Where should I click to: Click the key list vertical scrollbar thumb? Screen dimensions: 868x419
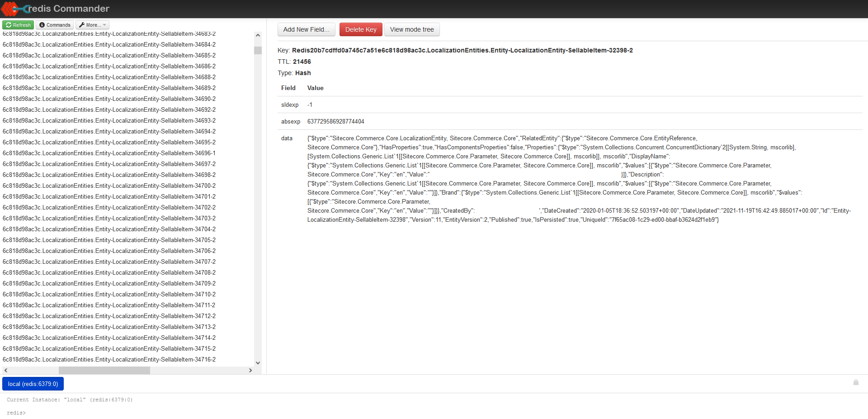[258, 50]
